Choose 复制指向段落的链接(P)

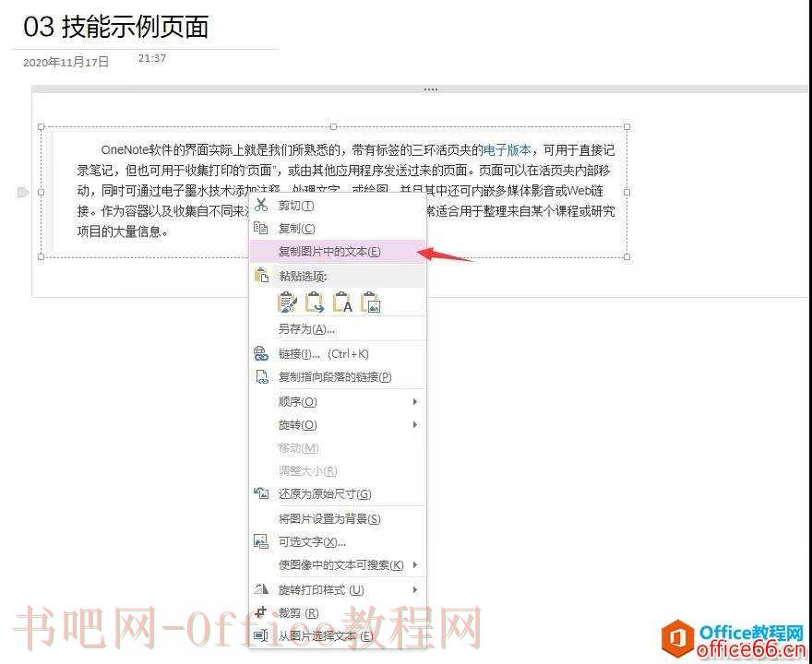tap(337, 377)
